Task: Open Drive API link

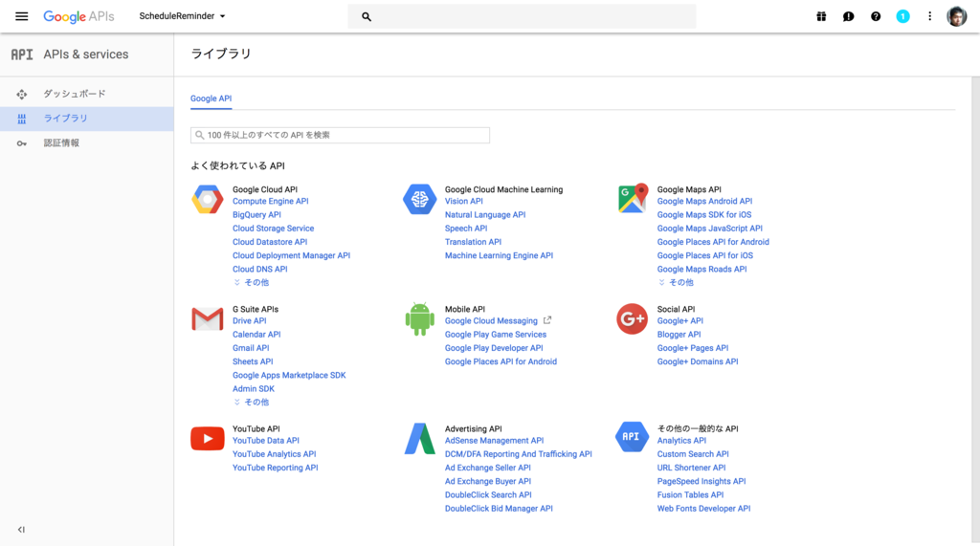Action: (250, 321)
